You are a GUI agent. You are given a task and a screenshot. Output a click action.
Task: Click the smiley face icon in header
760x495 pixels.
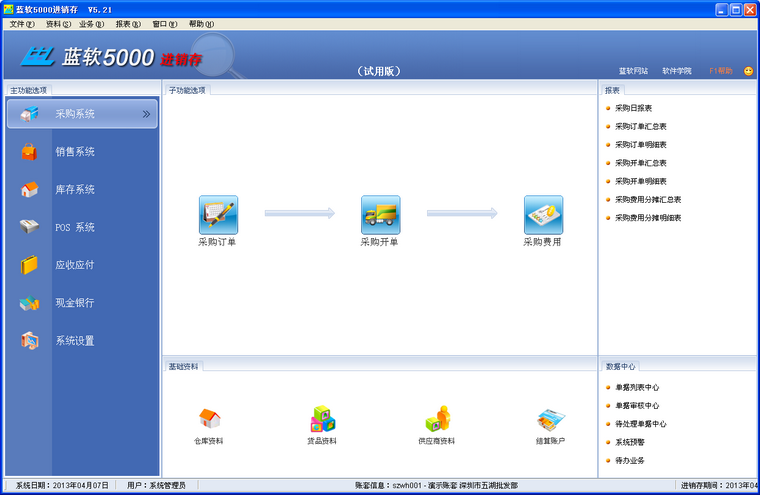point(748,71)
